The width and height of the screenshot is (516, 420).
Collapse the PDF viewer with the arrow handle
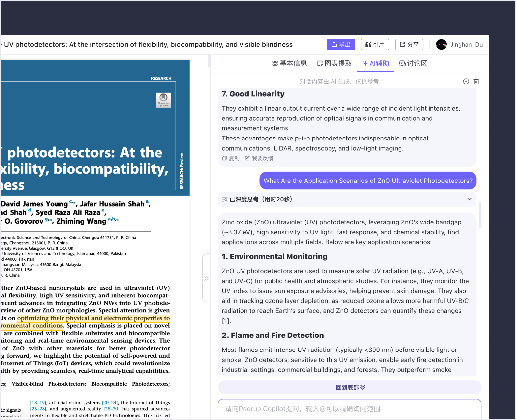[x=206, y=278]
